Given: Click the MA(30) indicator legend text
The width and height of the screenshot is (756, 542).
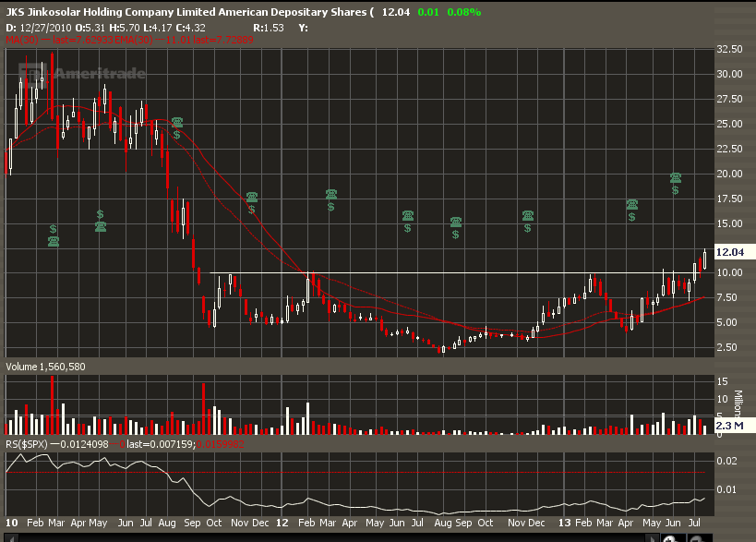Looking at the screenshot, I should (22, 40).
